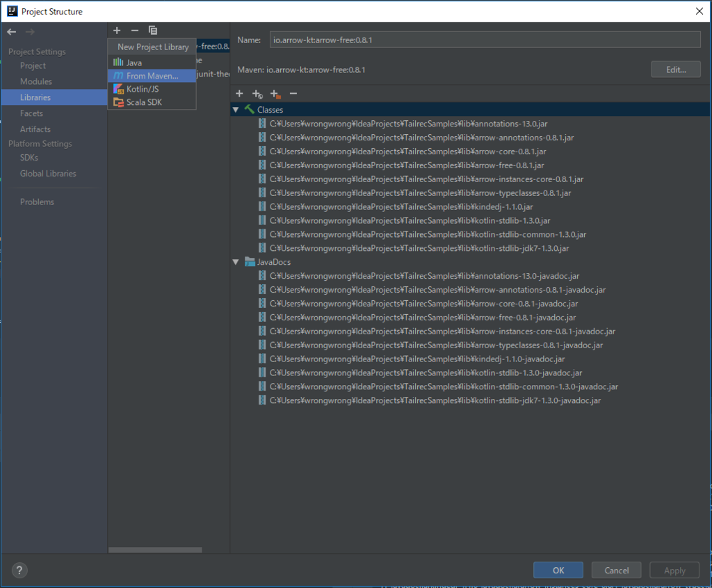Select kotlin-stdlib-1.3.0.jar class entry
The width and height of the screenshot is (712, 588).
(x=410, y=220)
